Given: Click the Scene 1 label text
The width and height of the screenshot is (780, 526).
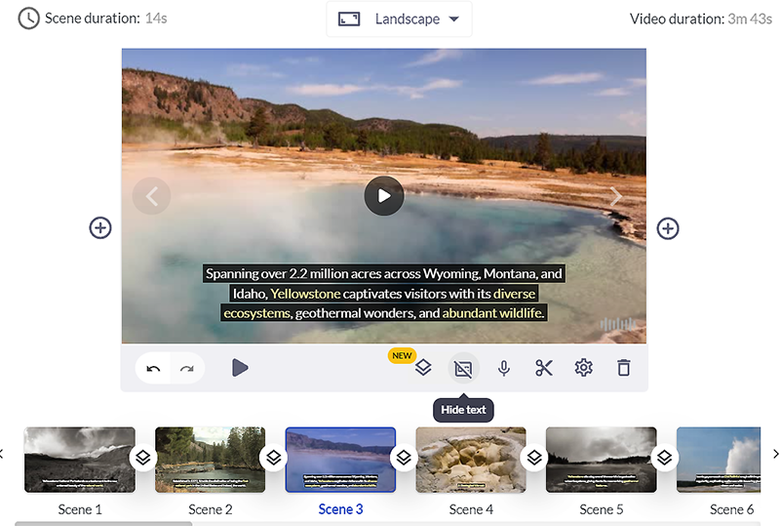Looking at the screenshot, I should [x=80, y=510].
